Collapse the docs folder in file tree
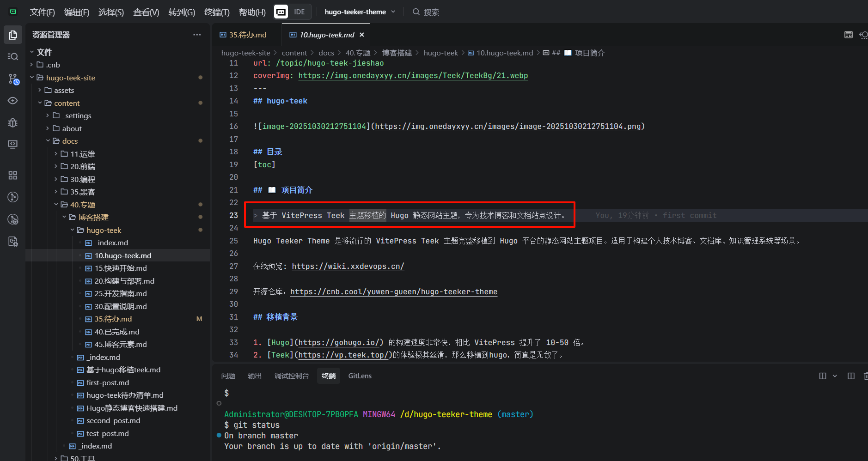This screenshot has width=868, height=461. coord(70,141)
